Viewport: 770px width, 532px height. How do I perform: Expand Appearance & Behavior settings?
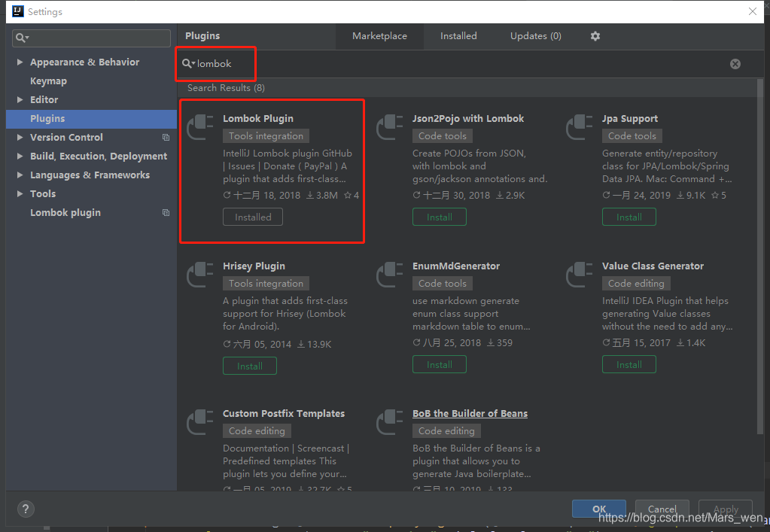20,62
